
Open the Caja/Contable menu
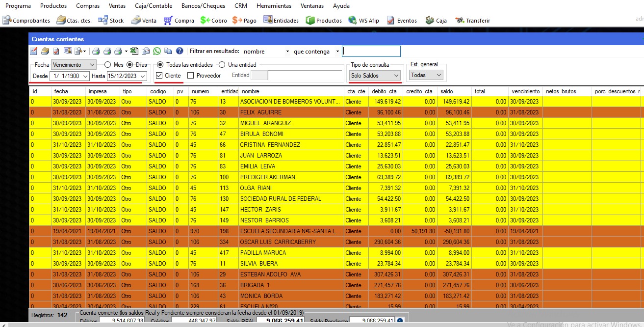click(153, 6)
